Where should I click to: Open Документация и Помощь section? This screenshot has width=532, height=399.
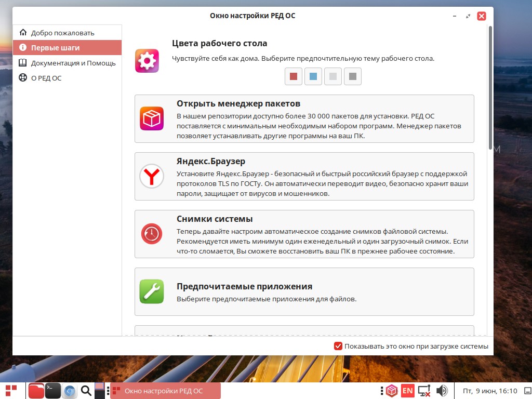pyautogui.click(x=67, y=63)
